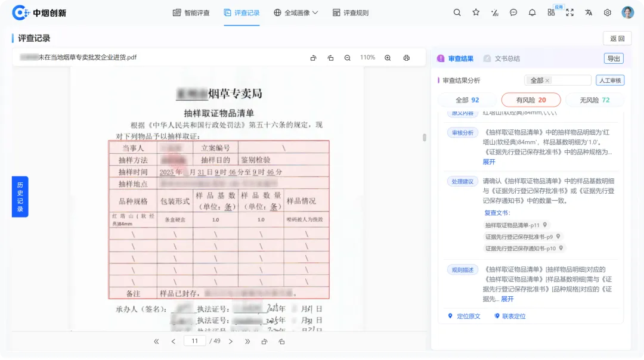The width and height of the screenshot is (644, 360).
Task: Locate 证据先行登记保存批准书-p9 pin icon
Action: pos(558,237)
